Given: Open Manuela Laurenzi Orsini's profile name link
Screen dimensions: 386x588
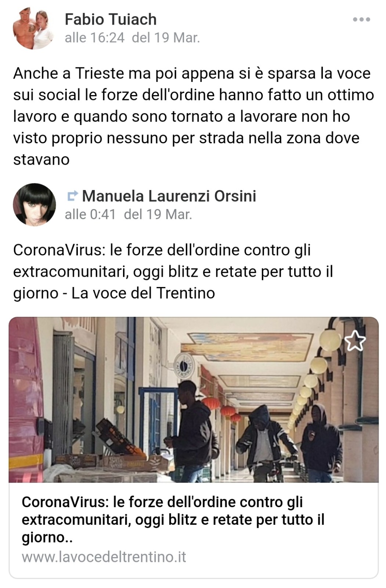Looking at the screenshot, I should click(169, 196).
